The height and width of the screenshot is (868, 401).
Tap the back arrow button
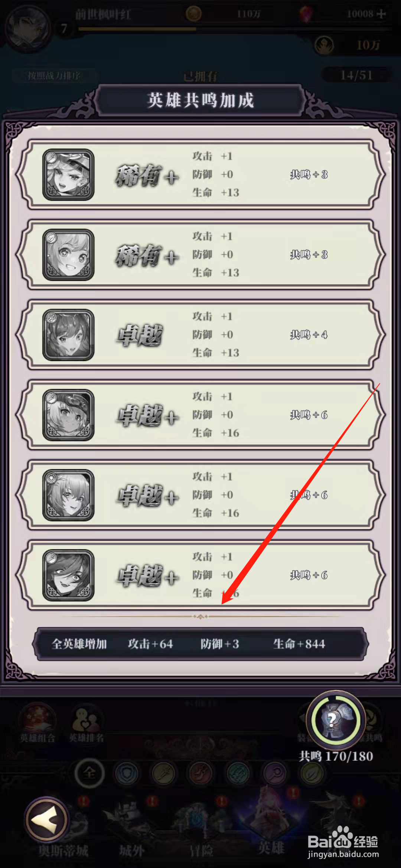46,819
